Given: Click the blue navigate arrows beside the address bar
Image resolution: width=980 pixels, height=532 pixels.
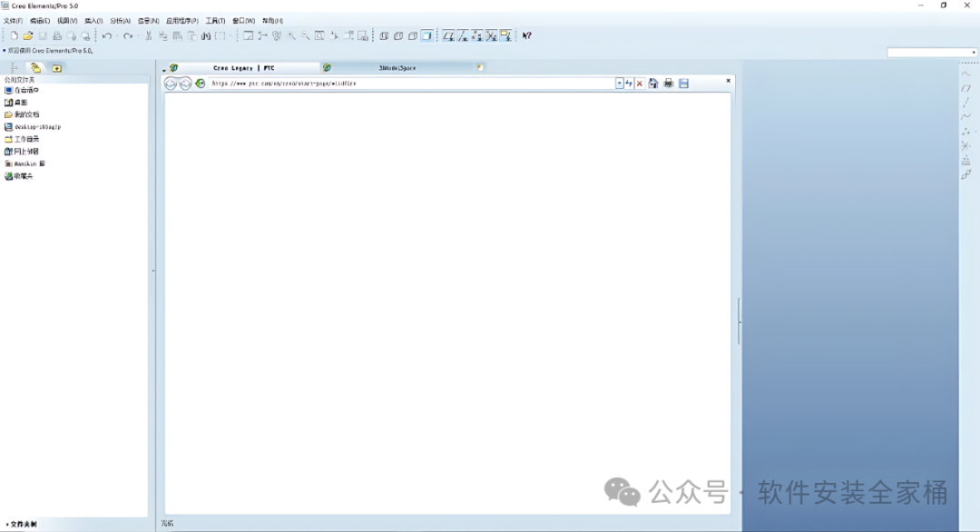Looking at the screenshot, I should [x=629, y=84].
